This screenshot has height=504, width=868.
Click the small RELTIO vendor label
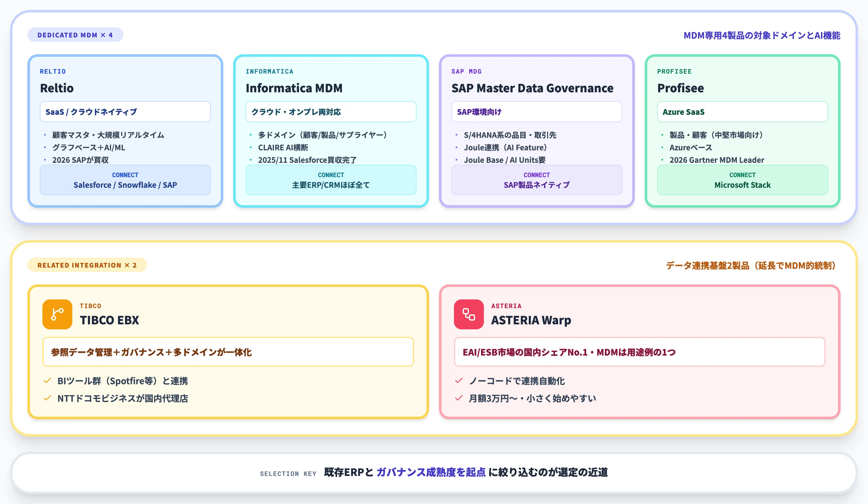point(53,71)
